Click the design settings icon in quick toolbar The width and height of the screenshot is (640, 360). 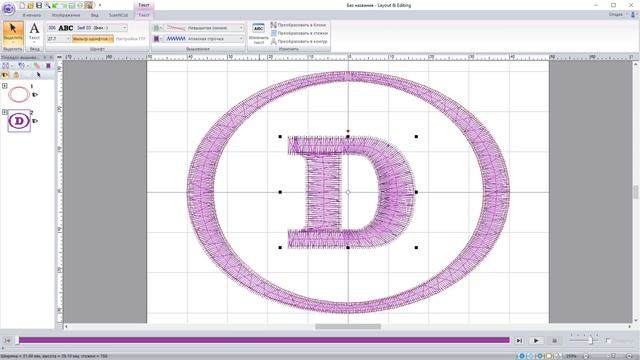tap(89, 5)
